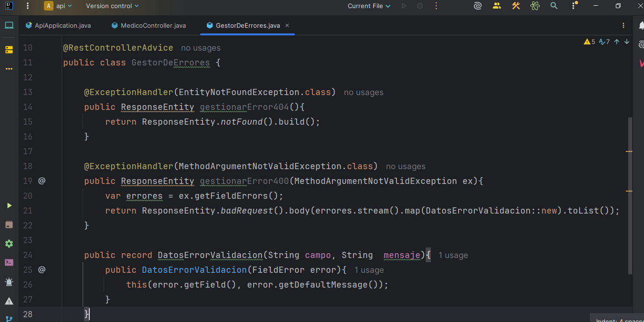Close the GestorDeErrores.java tab

click(288, 25)
